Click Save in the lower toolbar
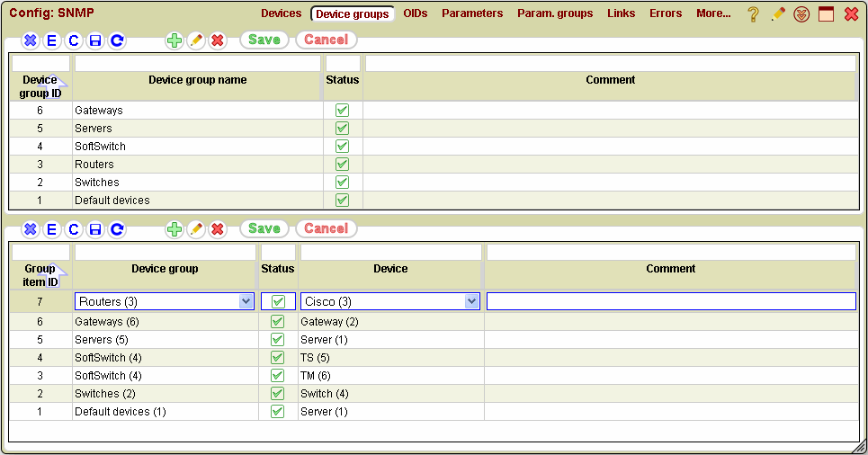Screen dimensions: 868x455 [x=264, y=228]
